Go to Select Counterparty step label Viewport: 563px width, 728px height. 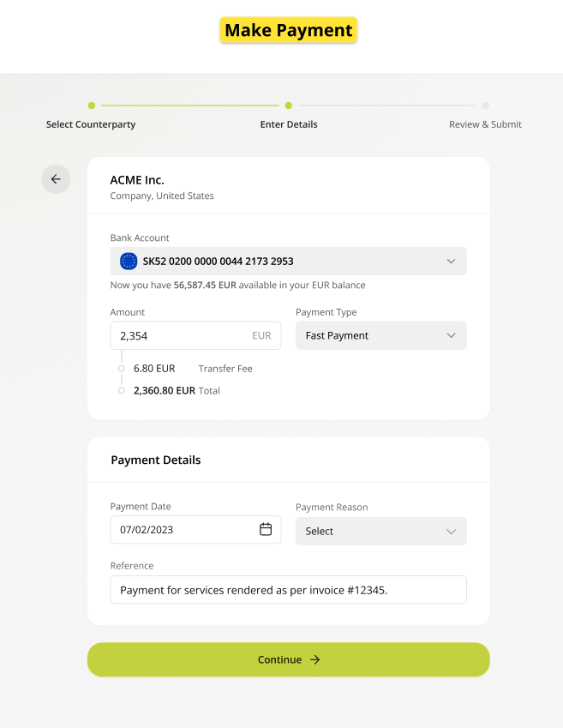tap(91, 124)
